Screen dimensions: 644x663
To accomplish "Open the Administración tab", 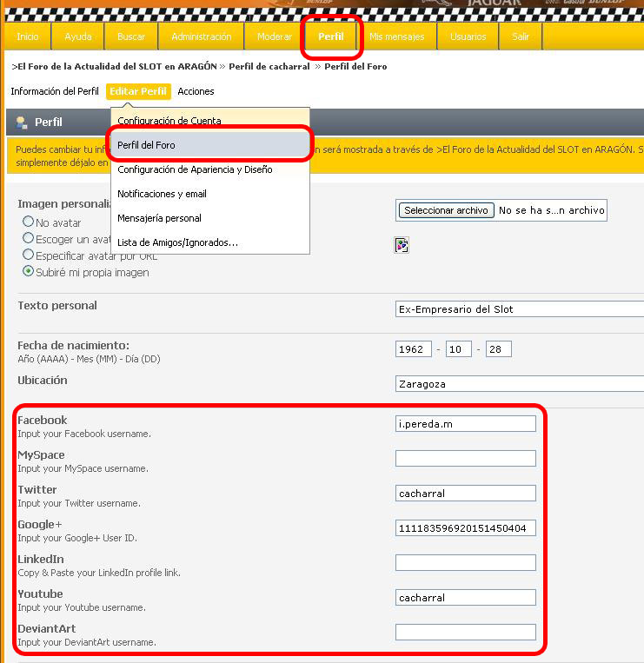I will pyautogui.click(x=202, y=36).
